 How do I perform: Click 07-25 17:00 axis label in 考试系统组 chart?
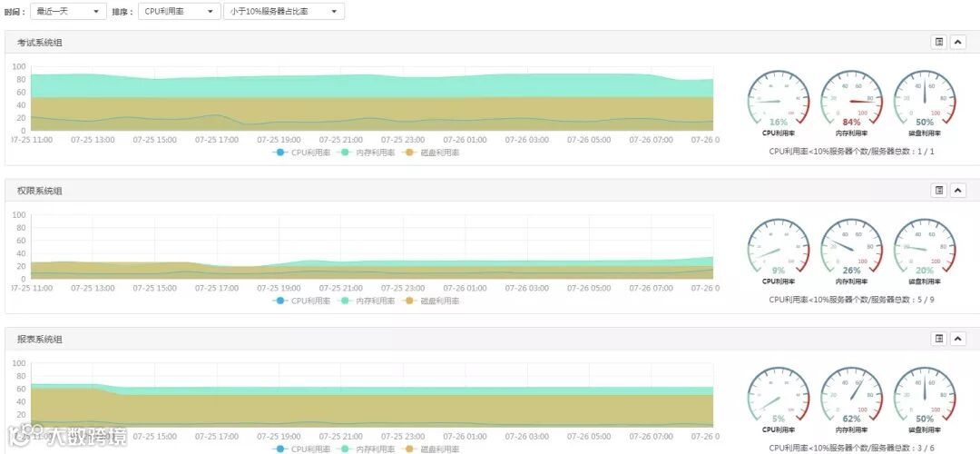(216, 140)
